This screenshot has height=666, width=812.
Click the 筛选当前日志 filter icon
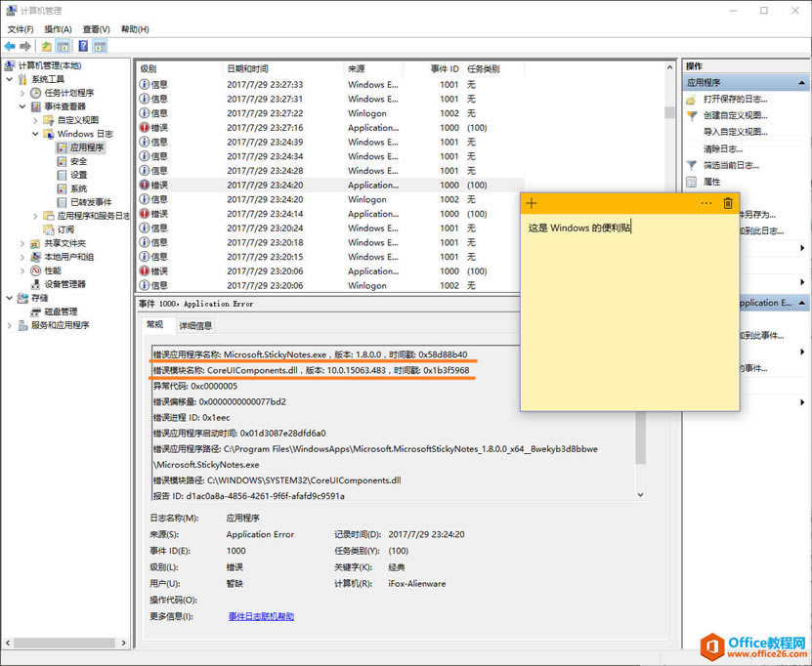[691, 165]
